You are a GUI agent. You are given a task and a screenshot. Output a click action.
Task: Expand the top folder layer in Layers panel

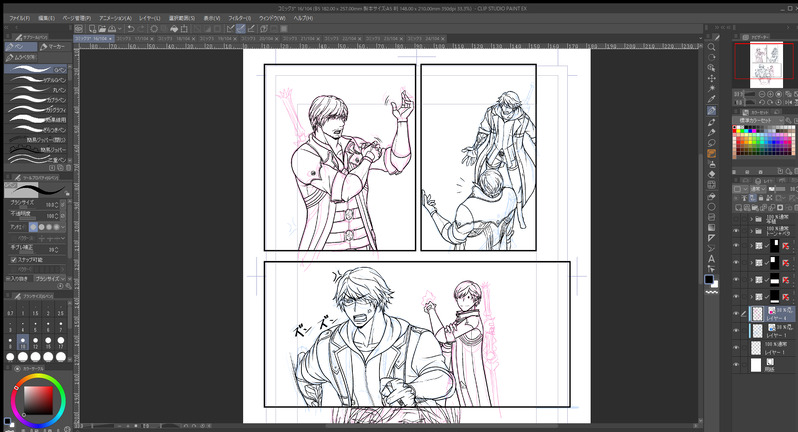click(x=751, y=219)
